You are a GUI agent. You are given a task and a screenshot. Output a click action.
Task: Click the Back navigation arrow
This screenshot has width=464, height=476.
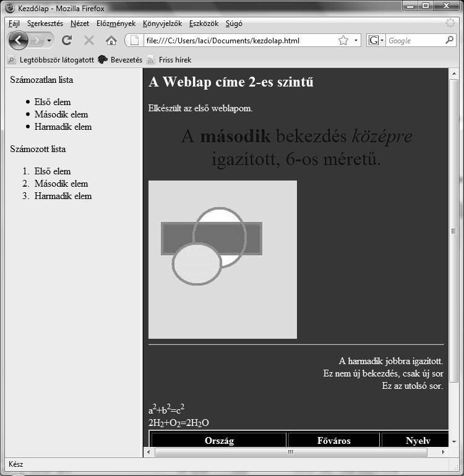click(x=18, y=40)
